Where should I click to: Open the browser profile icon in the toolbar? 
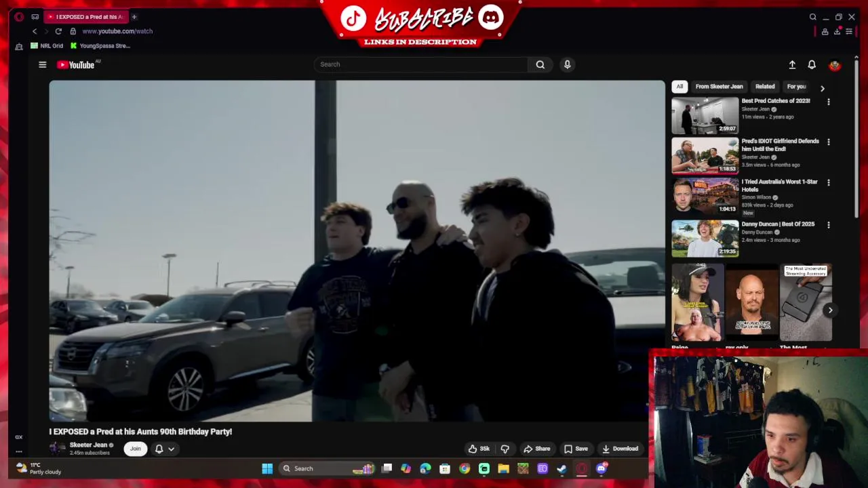click(825, 31)
